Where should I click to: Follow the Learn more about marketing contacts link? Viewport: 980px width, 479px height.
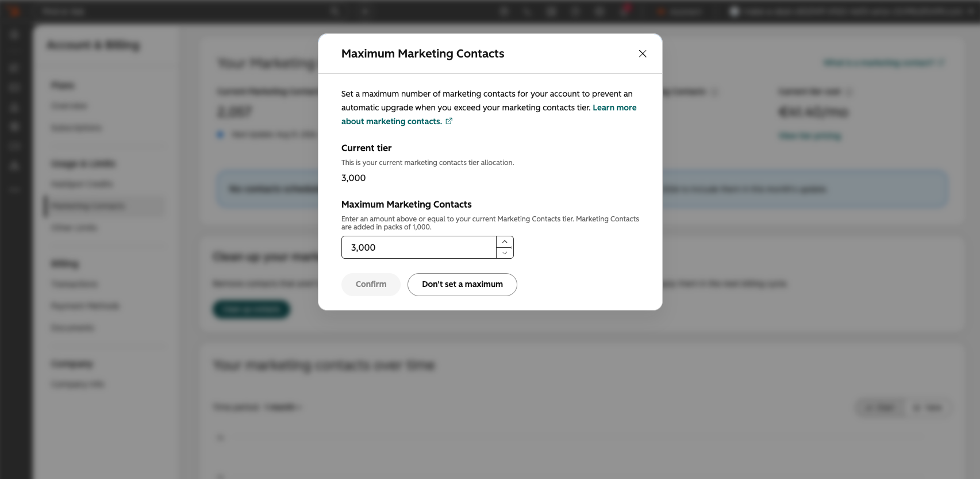coord(489,114)
